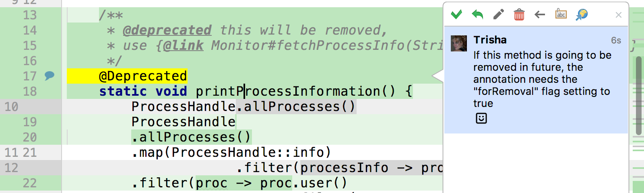The width and height of the screenshot is (644, 193).
Task: Click the printProcessInformation method name
Action: (288, 91)
